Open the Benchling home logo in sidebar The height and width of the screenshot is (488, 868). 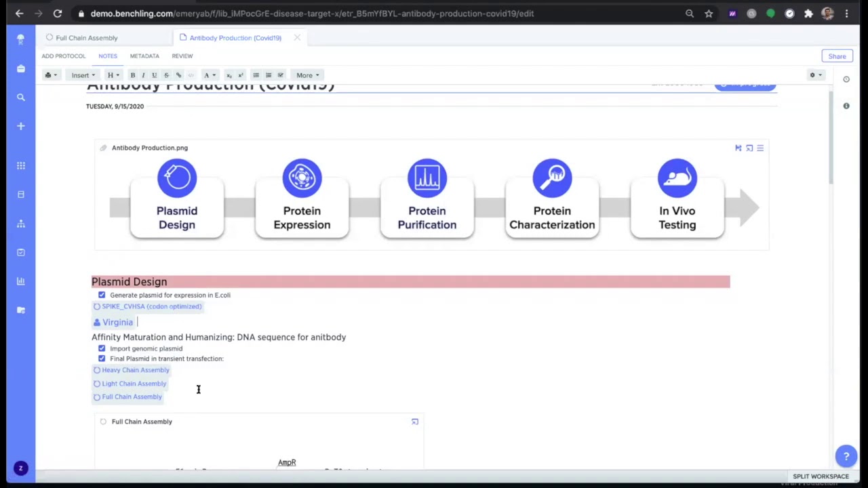20,39
